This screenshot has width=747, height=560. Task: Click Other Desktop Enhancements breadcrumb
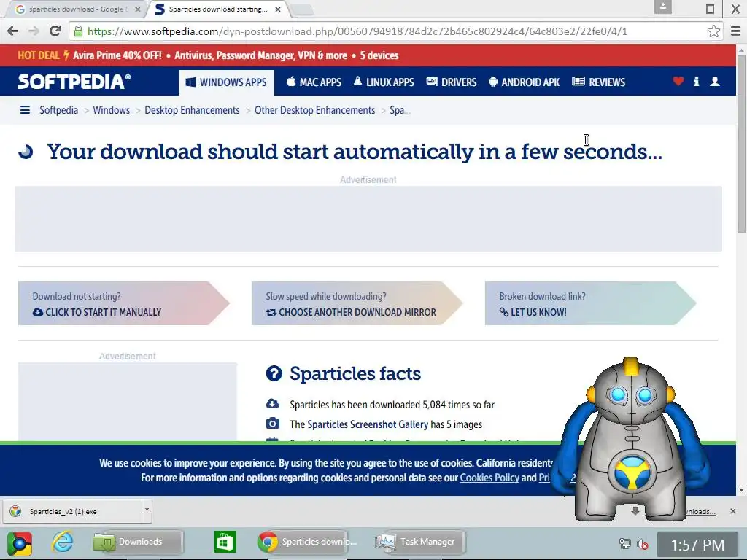(315, 110)
